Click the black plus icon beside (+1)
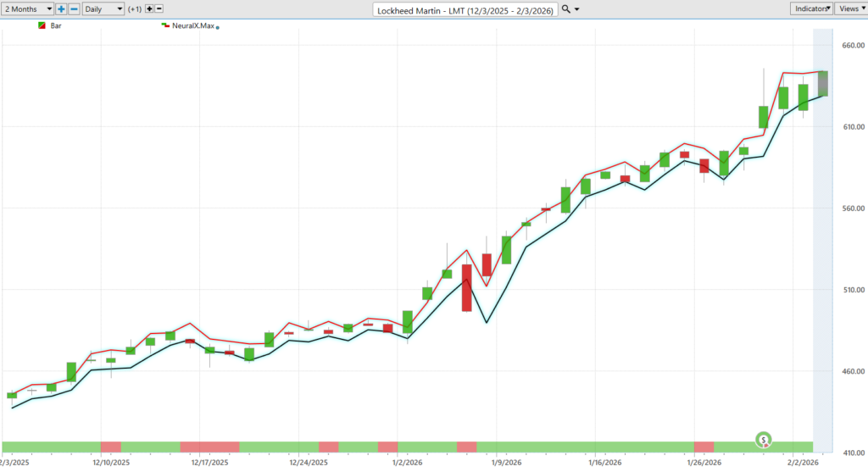Screen dimensions: 868x472 coord(149,8)
